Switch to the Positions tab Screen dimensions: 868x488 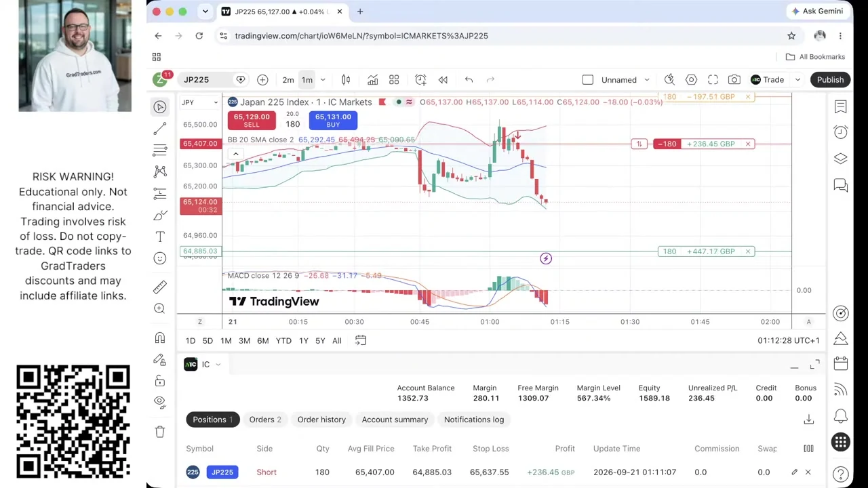click(212, 420)
